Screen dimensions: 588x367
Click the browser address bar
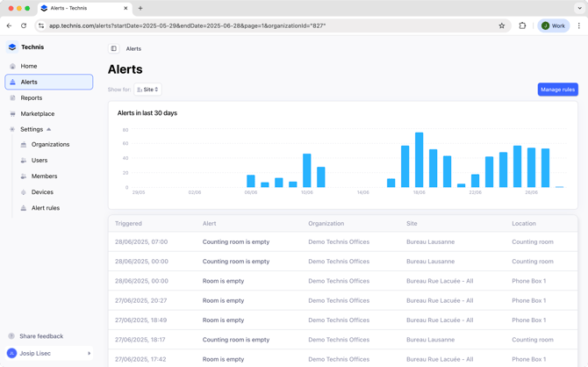[263, 25]
